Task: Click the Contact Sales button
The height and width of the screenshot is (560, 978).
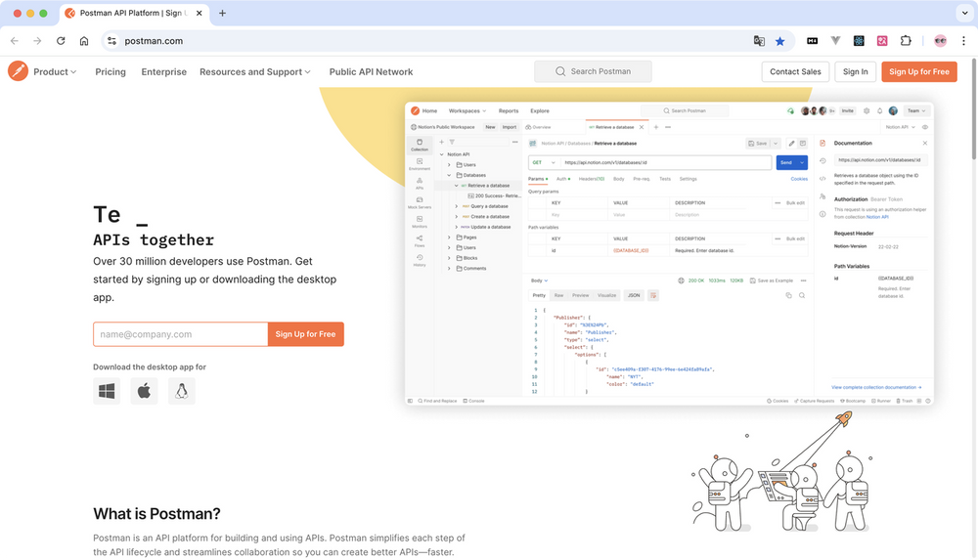Action: pyautogui.click(x=795, y=71)
